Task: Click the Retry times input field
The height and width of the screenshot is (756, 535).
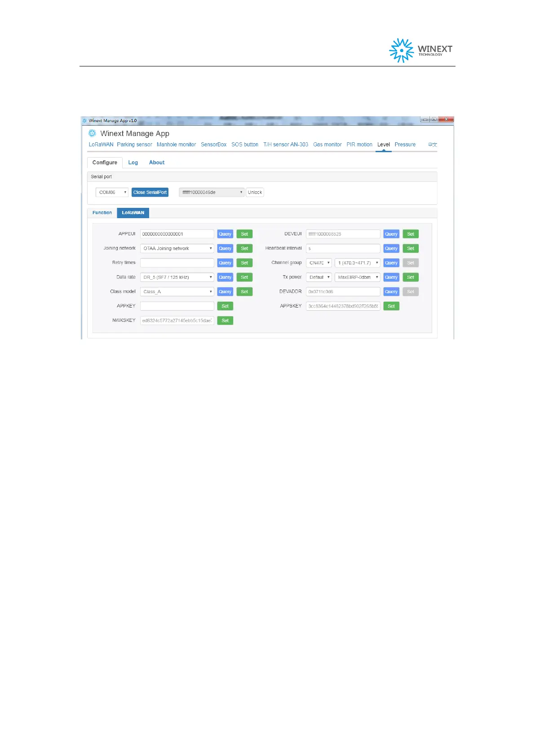Action: [x=177, y=263]
